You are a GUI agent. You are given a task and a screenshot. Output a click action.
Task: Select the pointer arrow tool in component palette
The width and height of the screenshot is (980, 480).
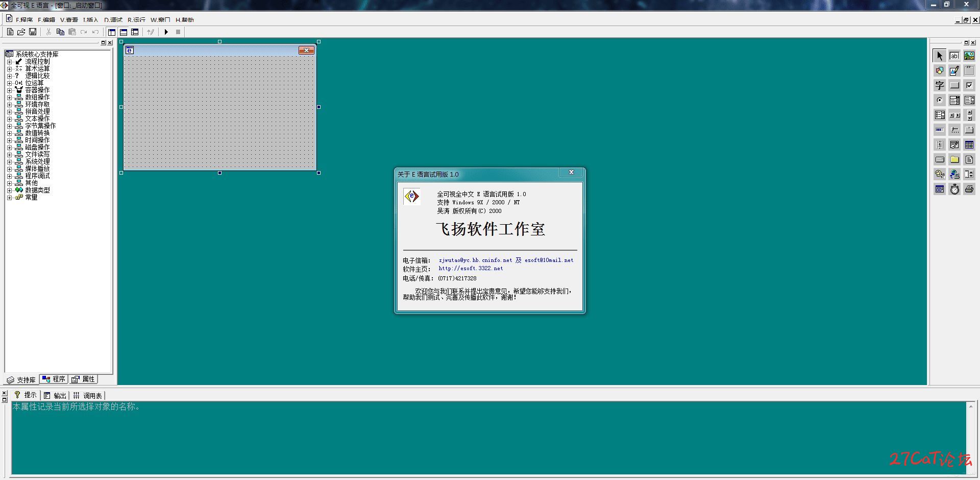pos(940,56)
